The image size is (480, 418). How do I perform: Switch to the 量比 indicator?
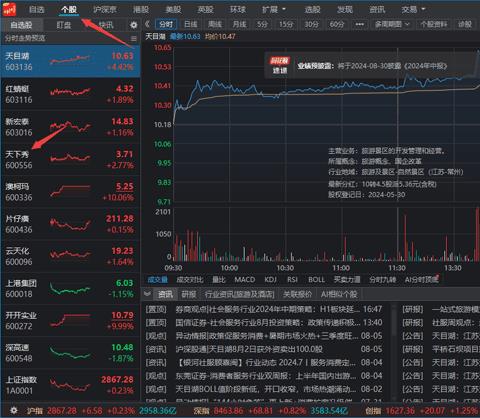pos(219,280)
